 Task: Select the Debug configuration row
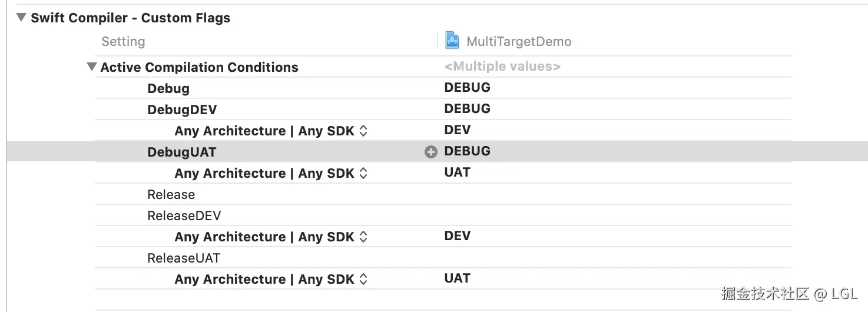click(168, 88)
